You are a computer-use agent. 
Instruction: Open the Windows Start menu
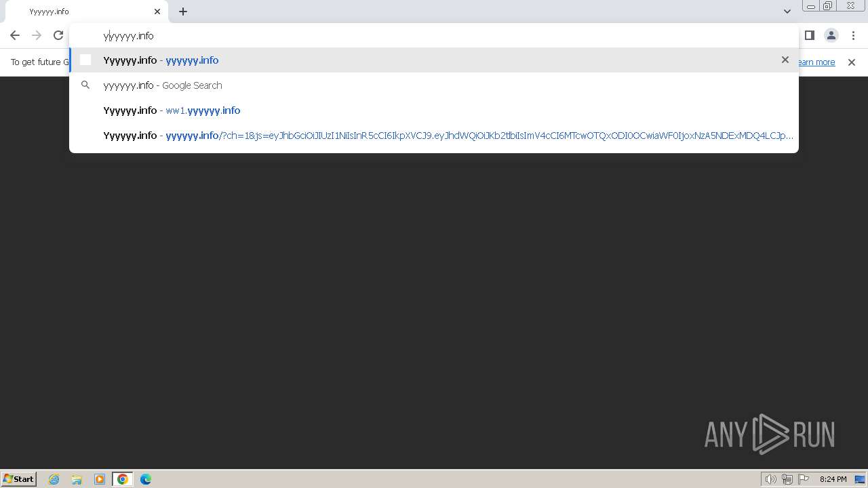click(x=18, y=479)
